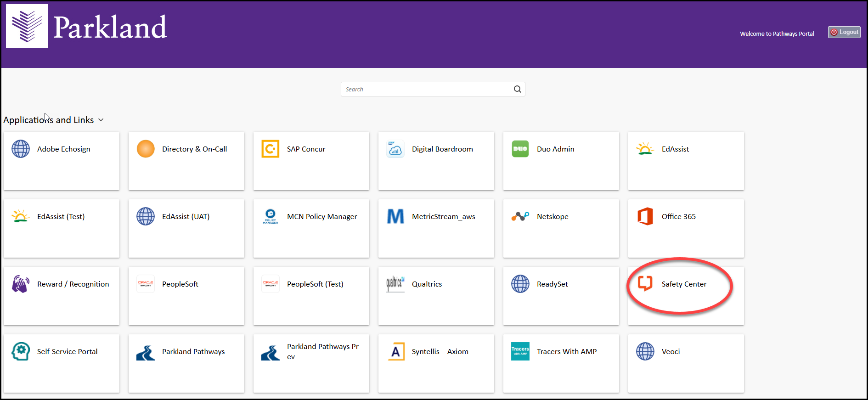This screenshot has height=400, width=868.
Task: Launch SAP Concur from its label
Action: tap(306, 149)
